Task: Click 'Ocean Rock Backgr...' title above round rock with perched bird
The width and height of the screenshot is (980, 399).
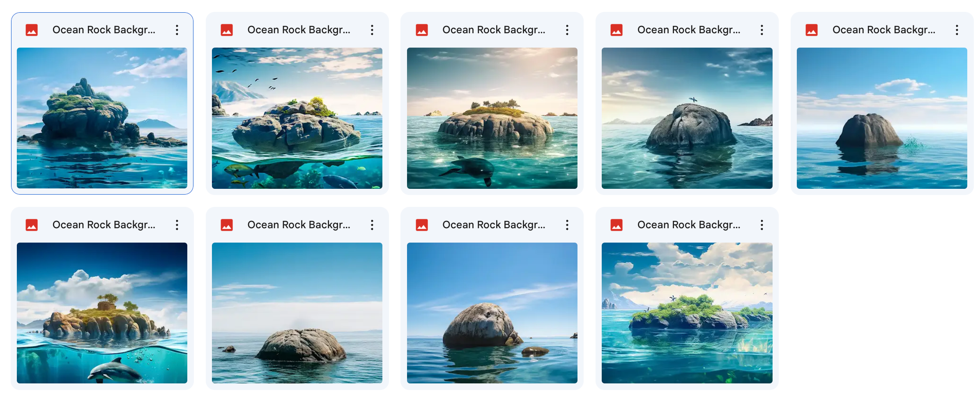Action: pyautogui.click(x=689, y=30)
